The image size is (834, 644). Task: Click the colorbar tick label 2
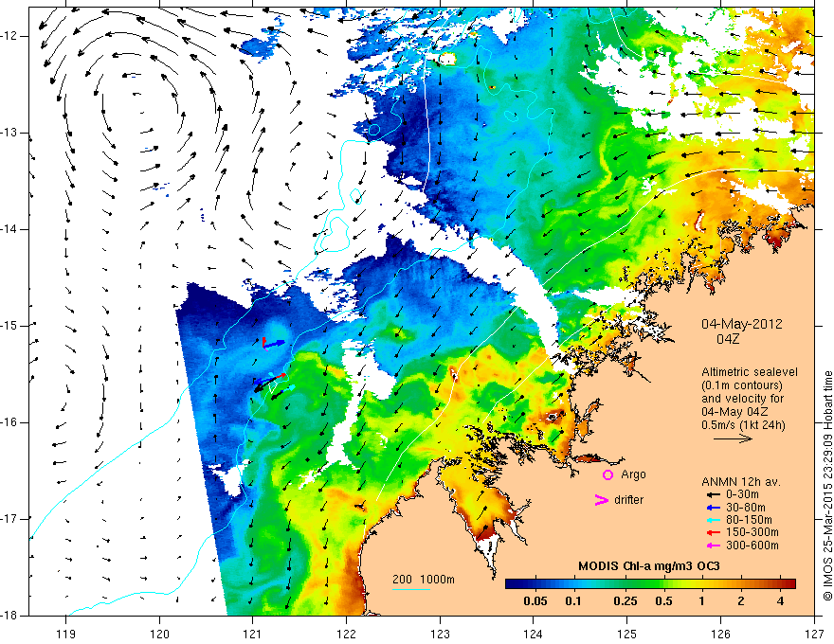coord(741,601)
